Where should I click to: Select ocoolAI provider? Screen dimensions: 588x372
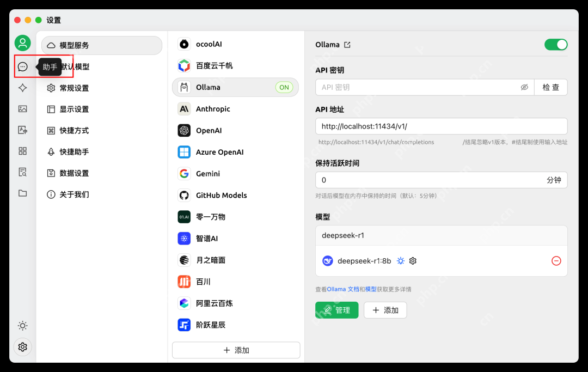pyautogui.click(x=236, y=44)
